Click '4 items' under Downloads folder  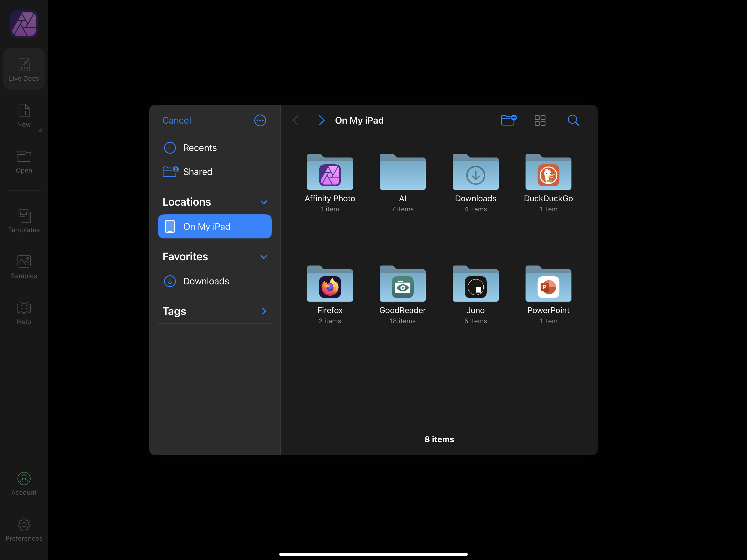tap(475, 209)
